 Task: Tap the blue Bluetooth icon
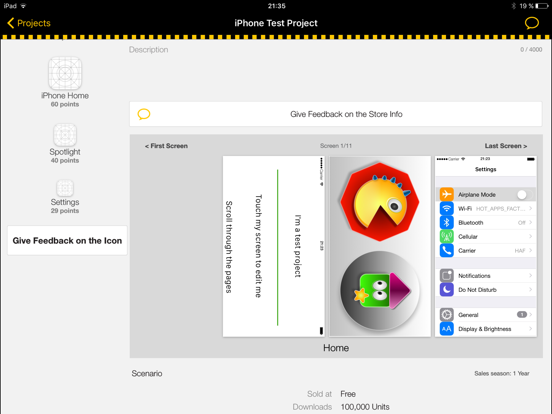click(446, 222)
